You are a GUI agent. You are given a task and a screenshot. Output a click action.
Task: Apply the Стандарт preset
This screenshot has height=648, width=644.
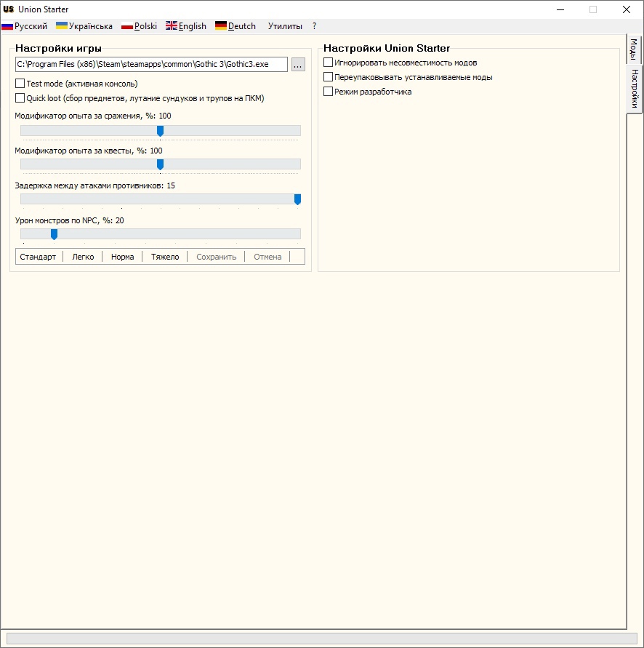[38, 257]
